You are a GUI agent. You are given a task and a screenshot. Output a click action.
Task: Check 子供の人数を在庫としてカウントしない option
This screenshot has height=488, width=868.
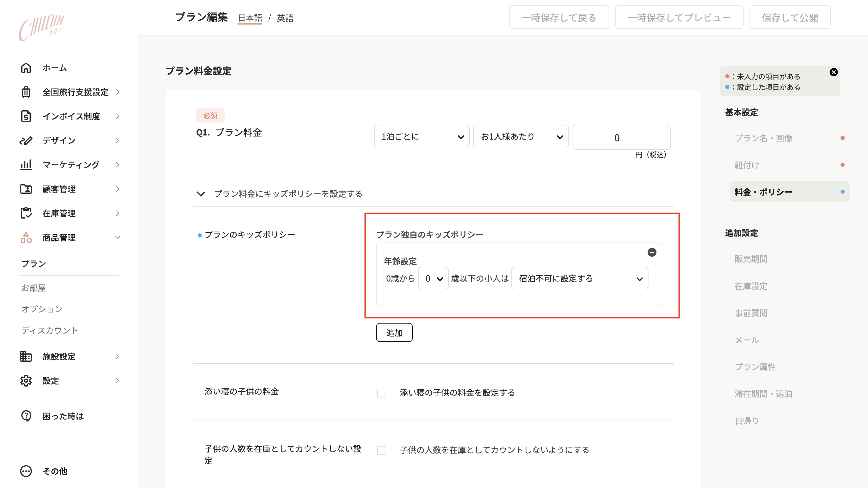pyautogui.click(x=381, y=450)
